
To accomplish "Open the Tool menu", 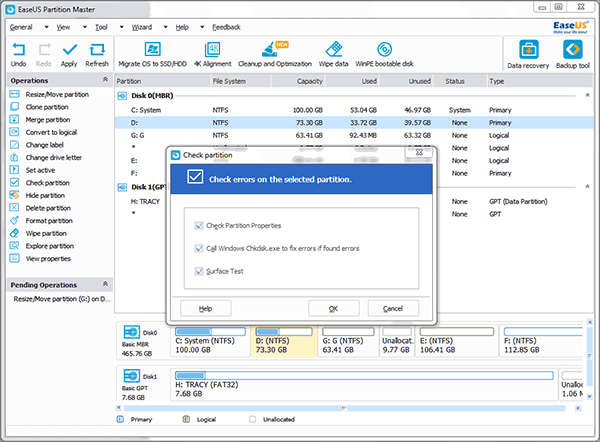I will pos(101,27).
